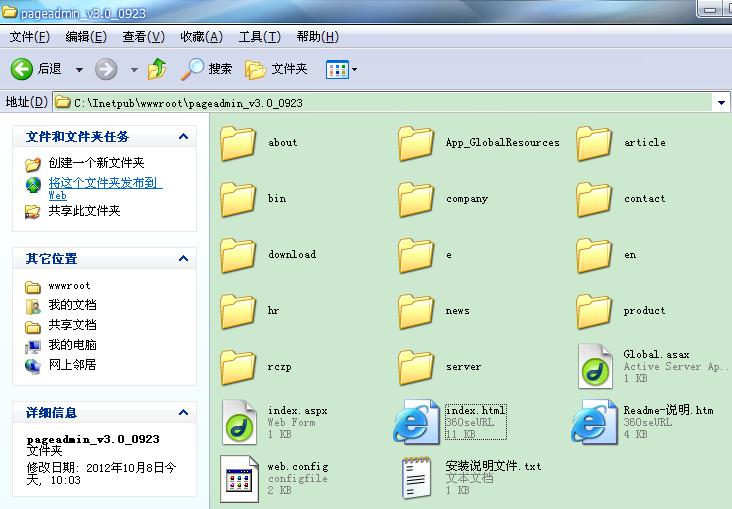Click the green Back arrow button
Image resolution: width=732 pixels, height=509 pixels.
point(23,69)
